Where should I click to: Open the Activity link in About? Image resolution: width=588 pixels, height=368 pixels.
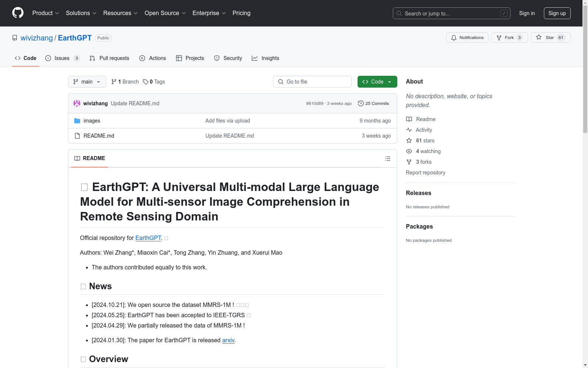coord(419,130)
